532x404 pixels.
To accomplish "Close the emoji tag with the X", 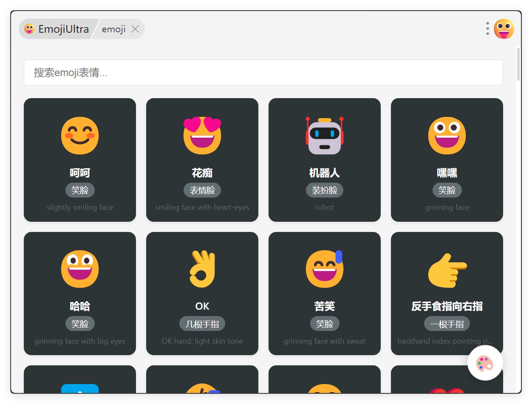I will pos(135,29).
